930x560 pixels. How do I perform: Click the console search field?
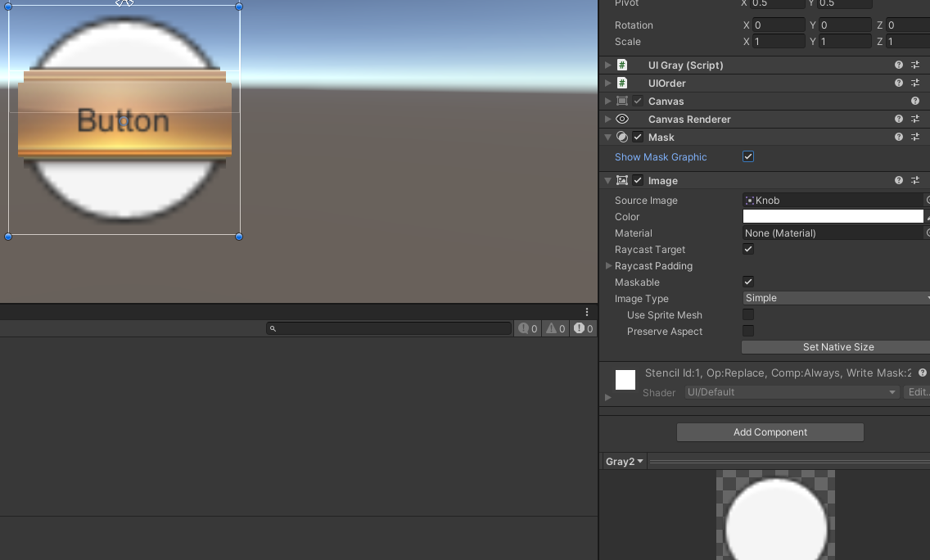389,328
